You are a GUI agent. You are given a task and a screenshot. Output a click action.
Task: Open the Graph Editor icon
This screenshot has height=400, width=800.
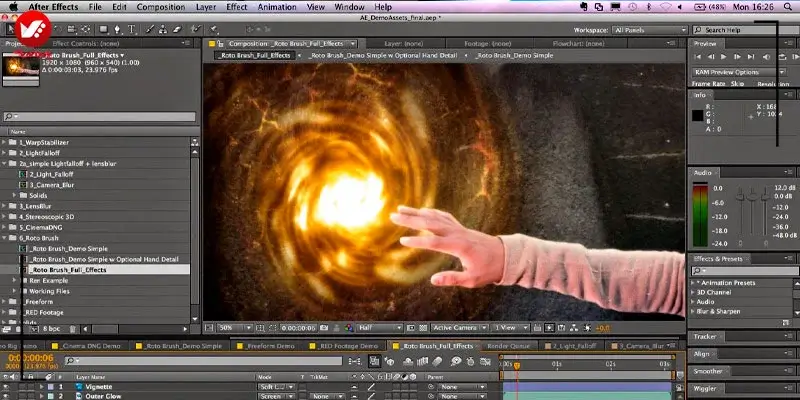coord(485,361)
